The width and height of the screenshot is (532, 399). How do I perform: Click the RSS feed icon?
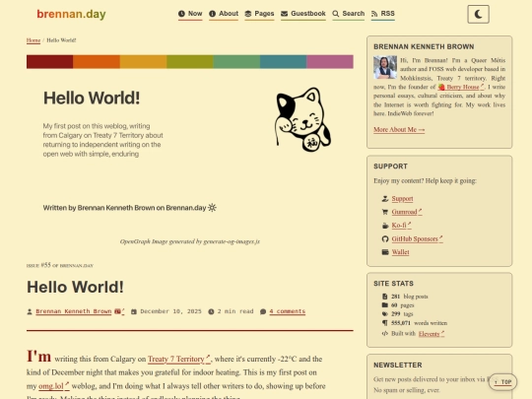[x=374, y=14]
